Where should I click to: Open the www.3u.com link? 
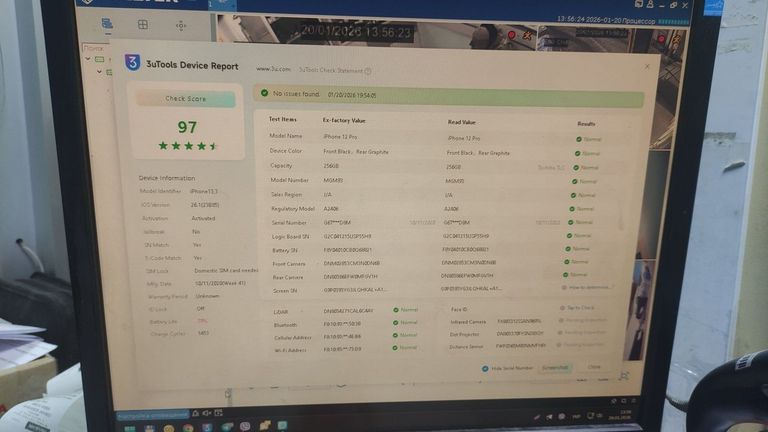click(273, 70)
